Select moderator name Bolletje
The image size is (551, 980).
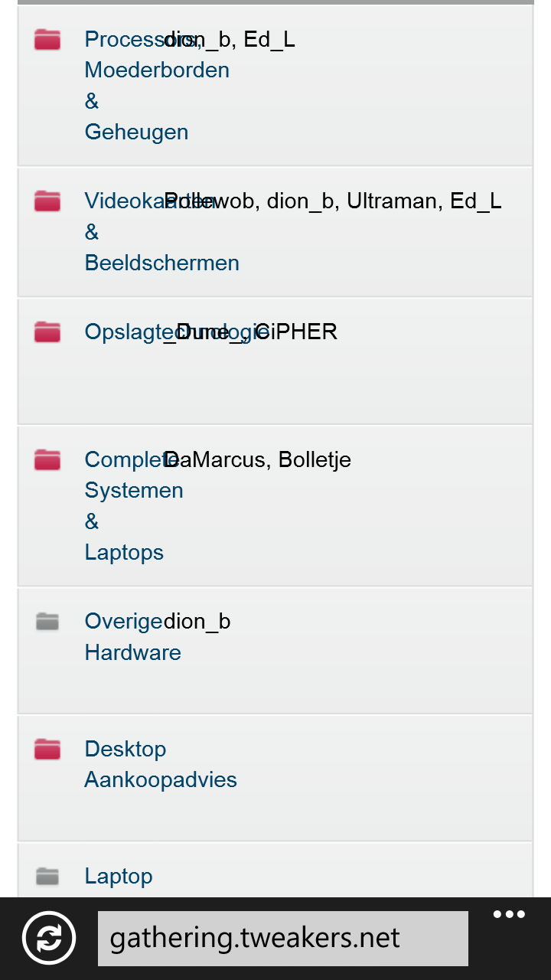coord(315,460)
